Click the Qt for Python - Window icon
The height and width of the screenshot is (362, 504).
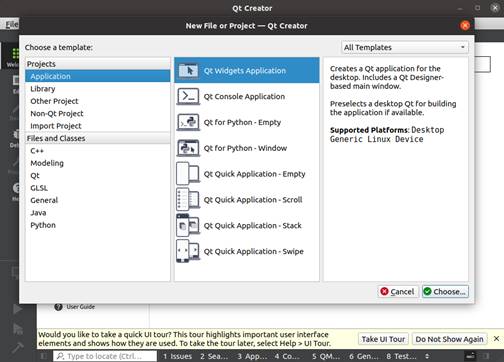click(x=188, y=148)
